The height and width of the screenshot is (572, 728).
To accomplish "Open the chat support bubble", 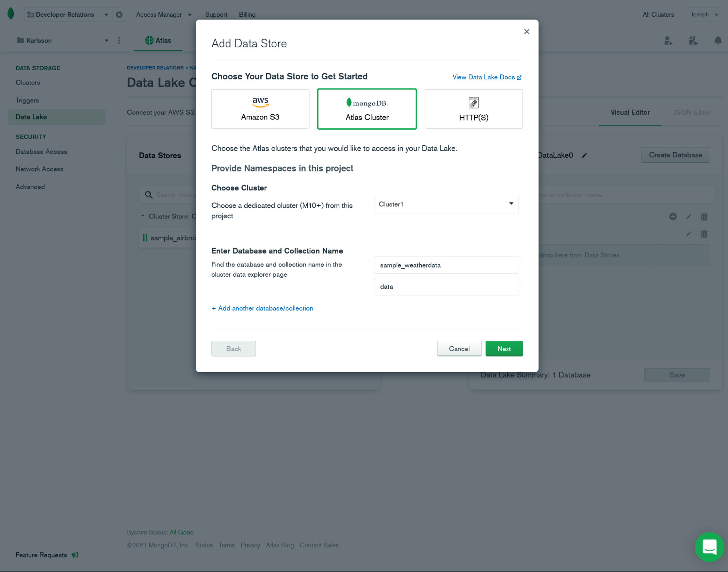I will 709,547.
